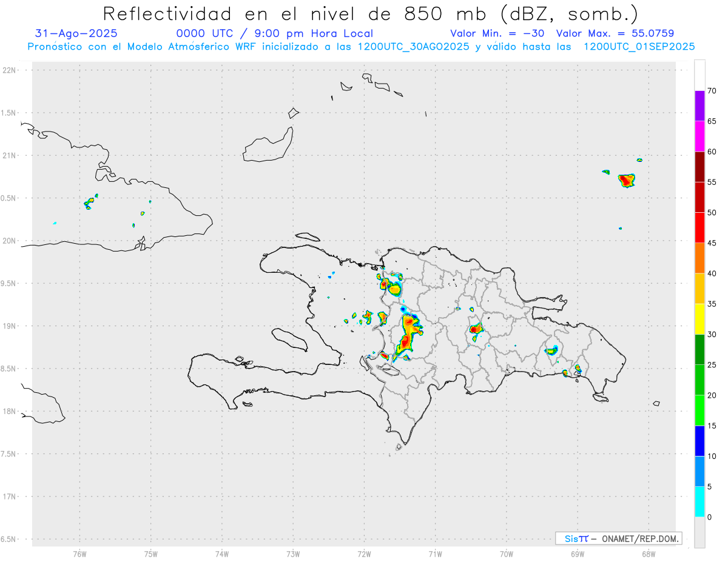Viewport: 728px width, 562px height.
Task: Click the '71W' longitude label
Action: (435, 554)
